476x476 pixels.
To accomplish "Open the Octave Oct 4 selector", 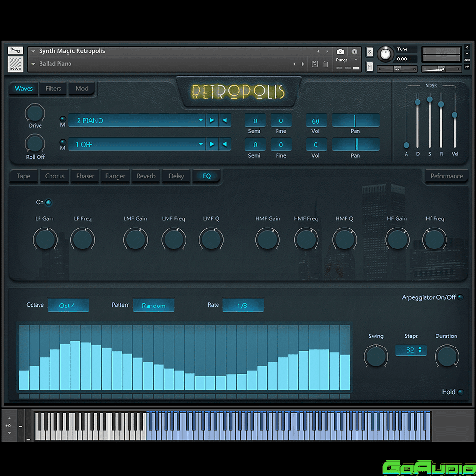I will coord(68,306).
